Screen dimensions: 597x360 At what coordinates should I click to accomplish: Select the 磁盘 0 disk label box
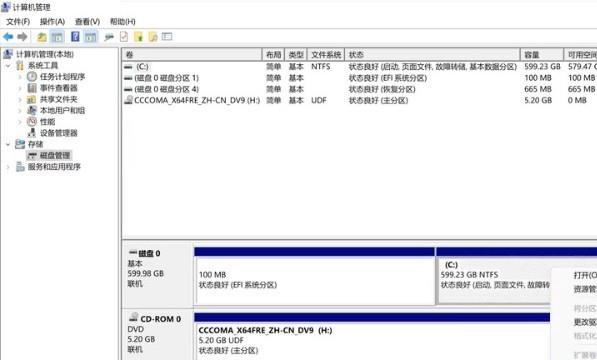click(157, 276)
